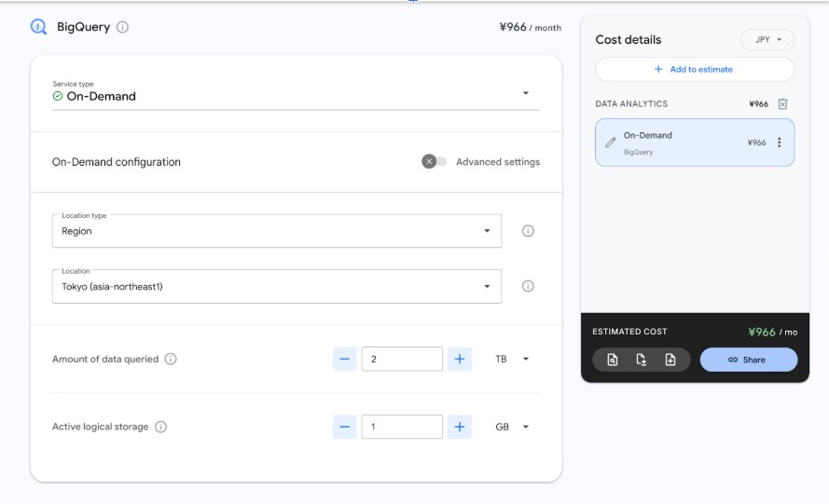Open the Tokyo (asia-northeast1) location dropdown
829x504 pixels.
[276, 287]
